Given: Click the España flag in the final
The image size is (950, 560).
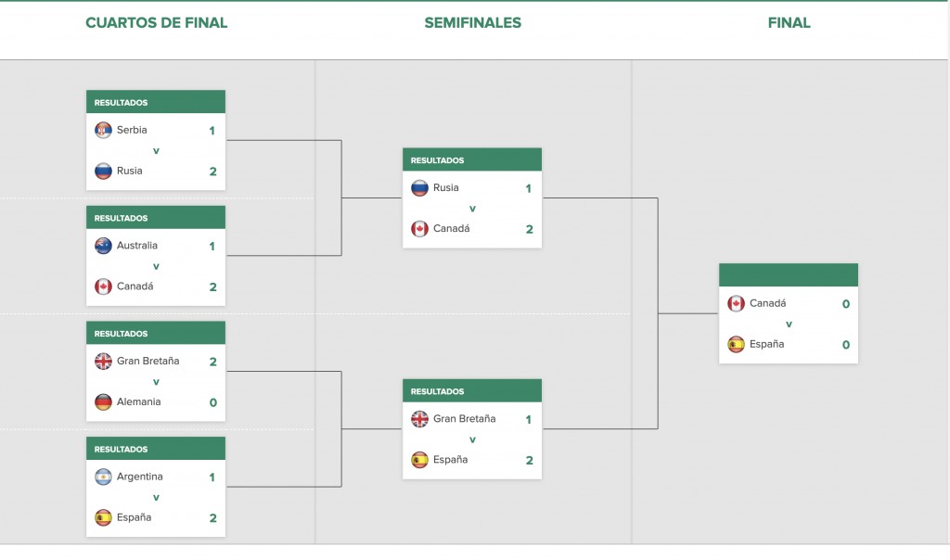Looking at the screenshot, I should pyautogui.click(x=736, y=345).
